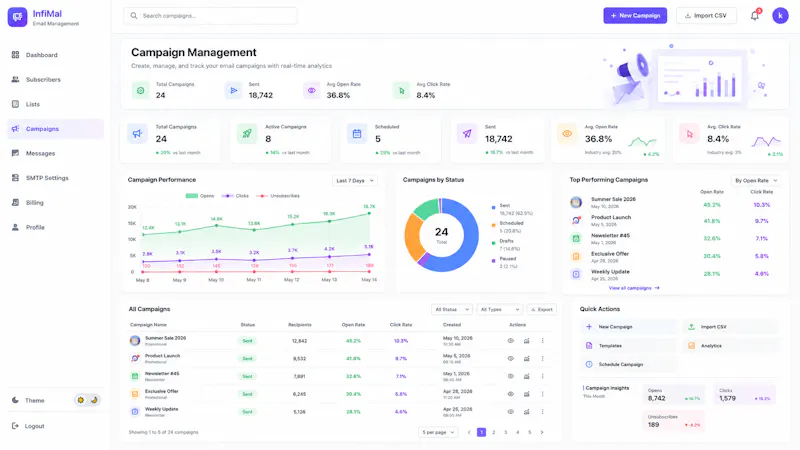The height and width of the screenshot is (450, 800).
Task: Go to next page arrow in pagination
Action: (x=542, y=432)
